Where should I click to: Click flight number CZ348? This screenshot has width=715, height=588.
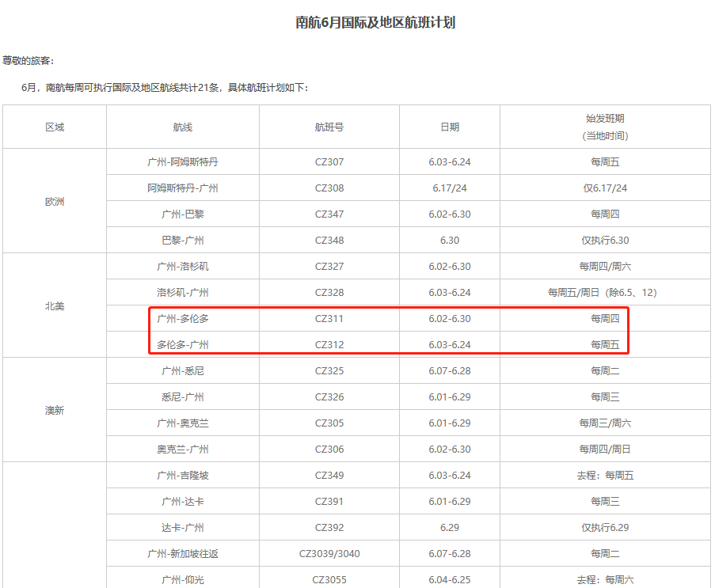coord(329,241)
